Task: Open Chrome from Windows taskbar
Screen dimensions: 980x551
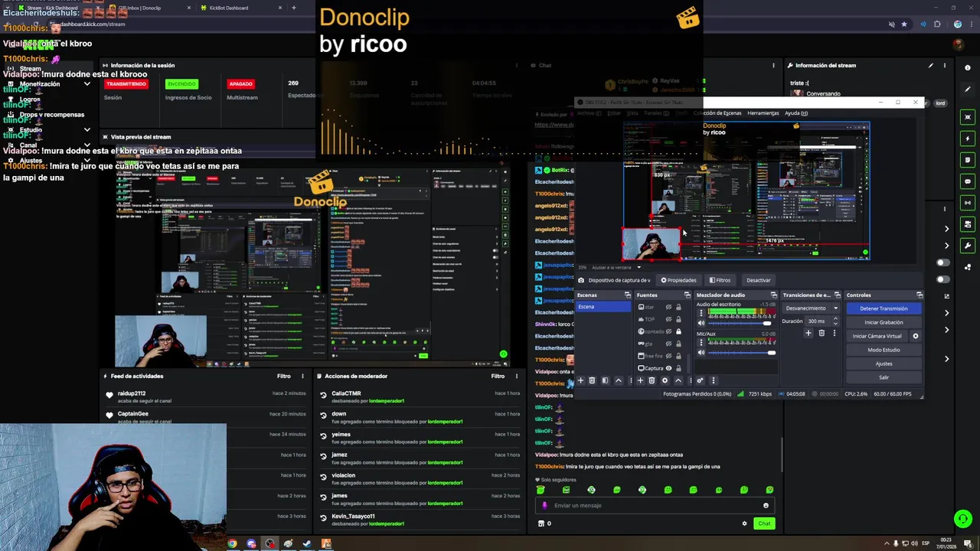Action: coord(232,544)
